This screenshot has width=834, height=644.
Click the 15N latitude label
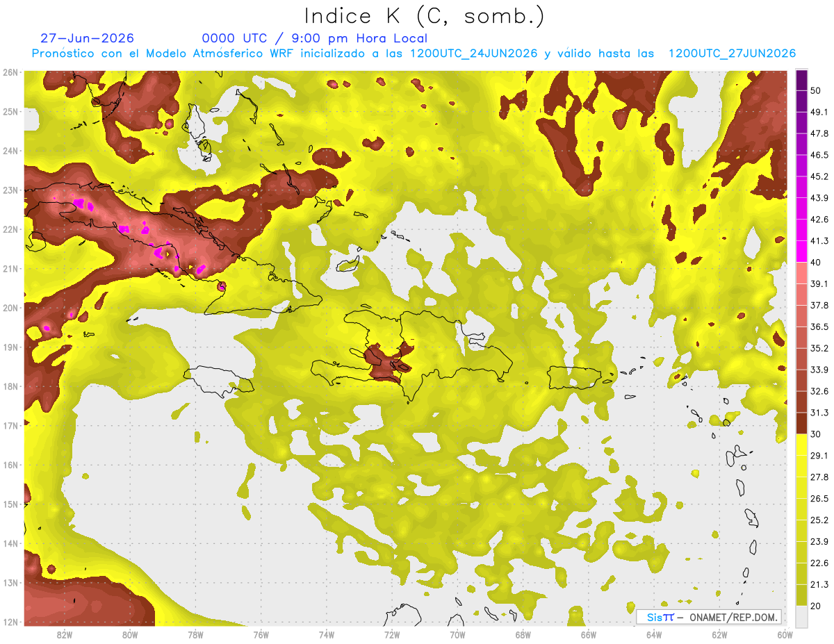pos(10,504)
